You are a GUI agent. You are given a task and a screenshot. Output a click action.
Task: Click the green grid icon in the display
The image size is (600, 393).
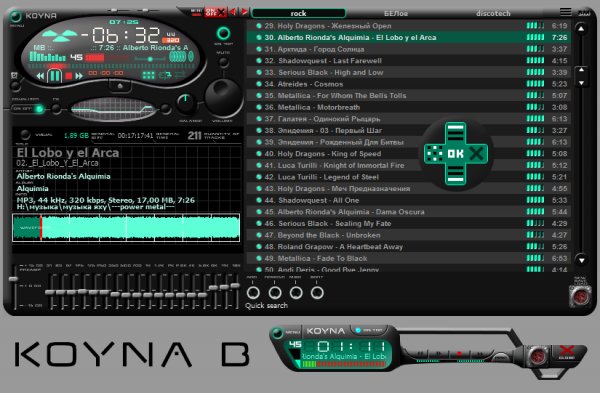pos(148,75)
